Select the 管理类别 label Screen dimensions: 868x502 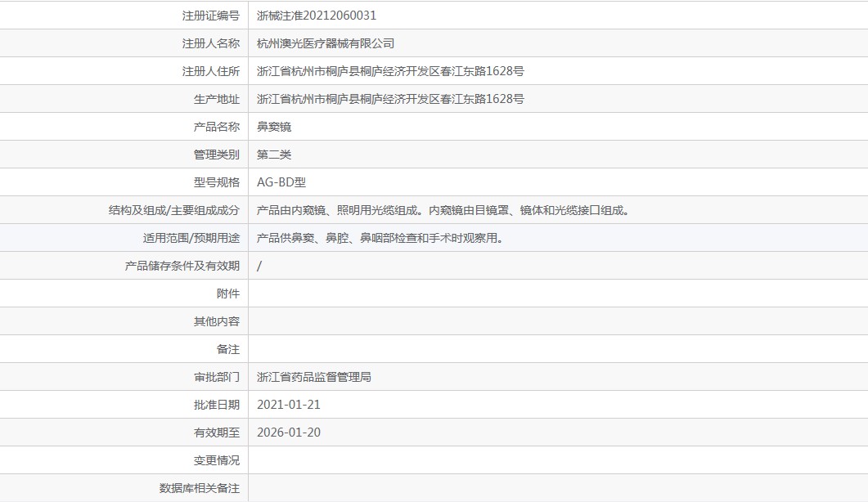point(217,155)
